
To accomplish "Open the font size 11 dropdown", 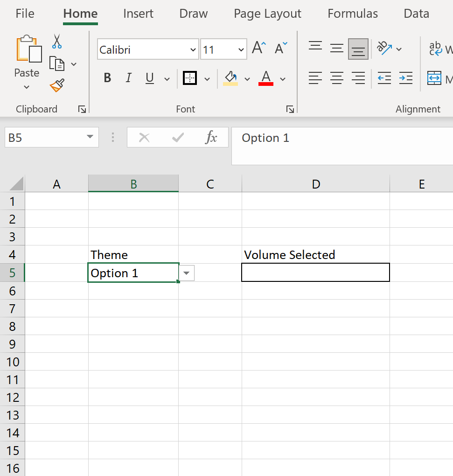I will 241,49.
